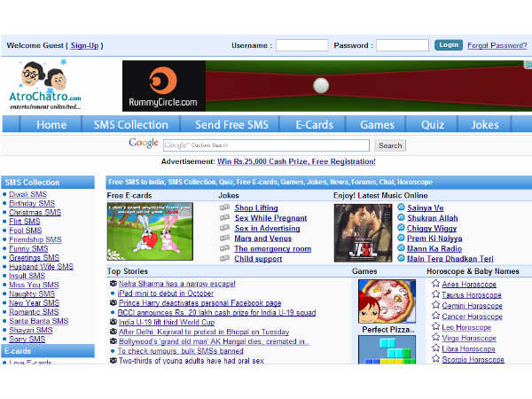Viewport: 532px width, 399px height.
Task: Open the Home menu tab
Action: [51, 124]
